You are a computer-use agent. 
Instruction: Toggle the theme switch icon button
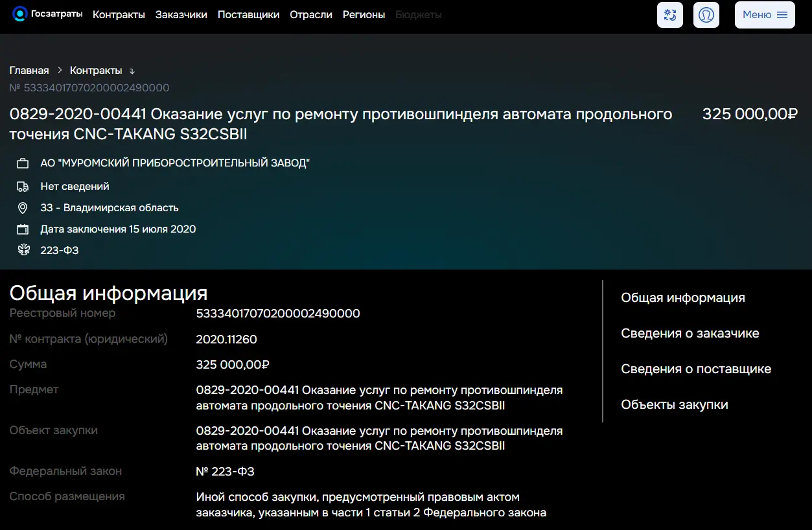pos(670,15)
